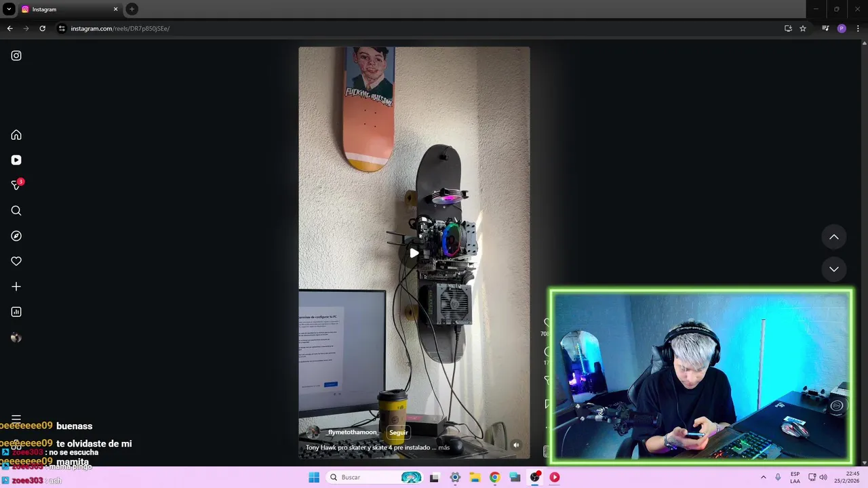Open Chrome profile avatar P
The height and width of the screenshot is (488, 868).
842,28
